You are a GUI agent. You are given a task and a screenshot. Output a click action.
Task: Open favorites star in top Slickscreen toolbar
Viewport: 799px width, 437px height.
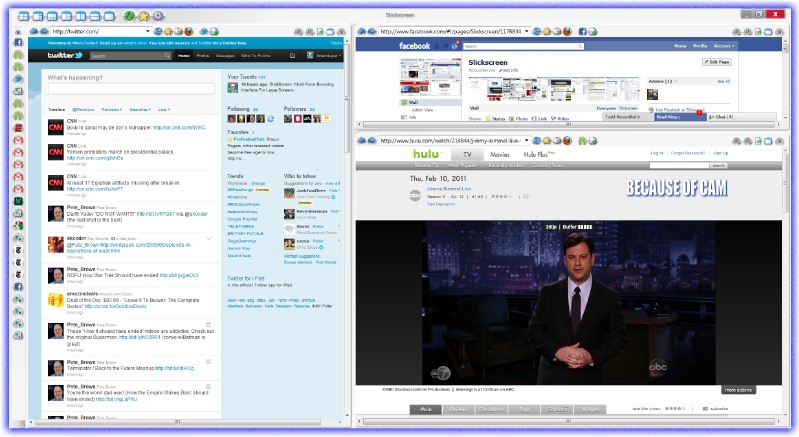[144, 16]
